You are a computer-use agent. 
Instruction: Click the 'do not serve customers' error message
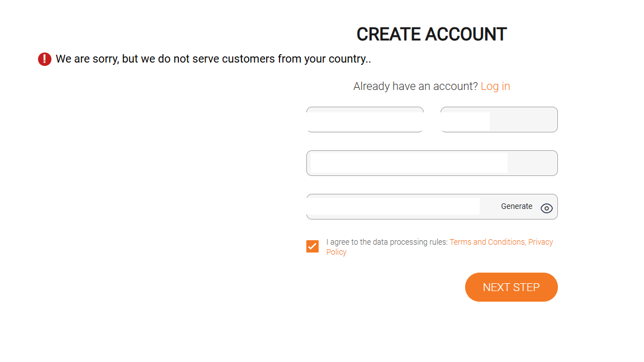pyautogui.click(x=213, y=59)
